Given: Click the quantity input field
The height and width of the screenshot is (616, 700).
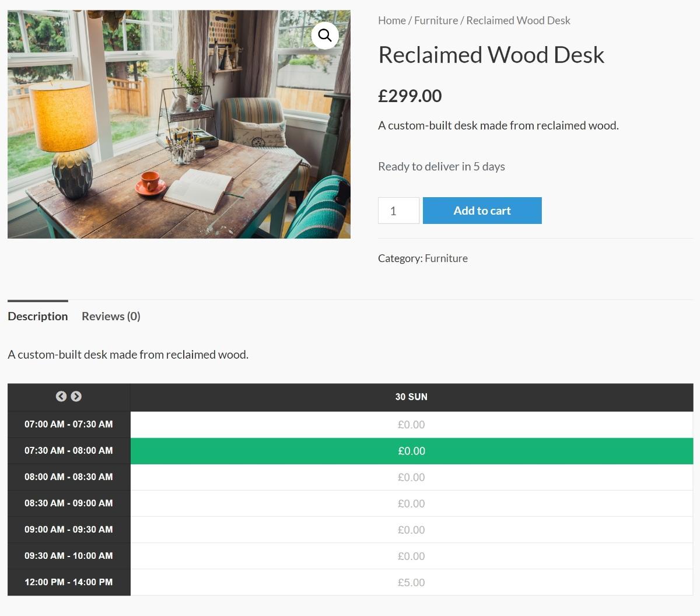Looking at the screenshot, I should coord(398,211).
